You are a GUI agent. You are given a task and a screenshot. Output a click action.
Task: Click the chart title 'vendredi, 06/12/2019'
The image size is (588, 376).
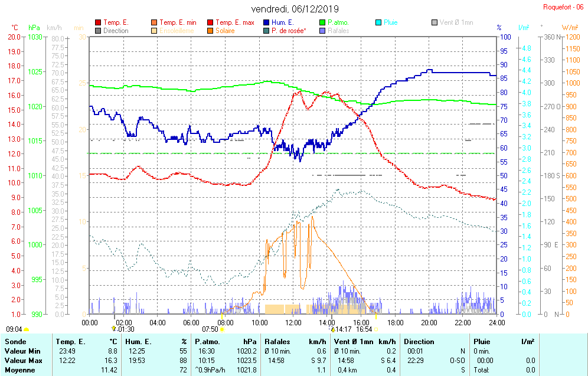[295, 9]
